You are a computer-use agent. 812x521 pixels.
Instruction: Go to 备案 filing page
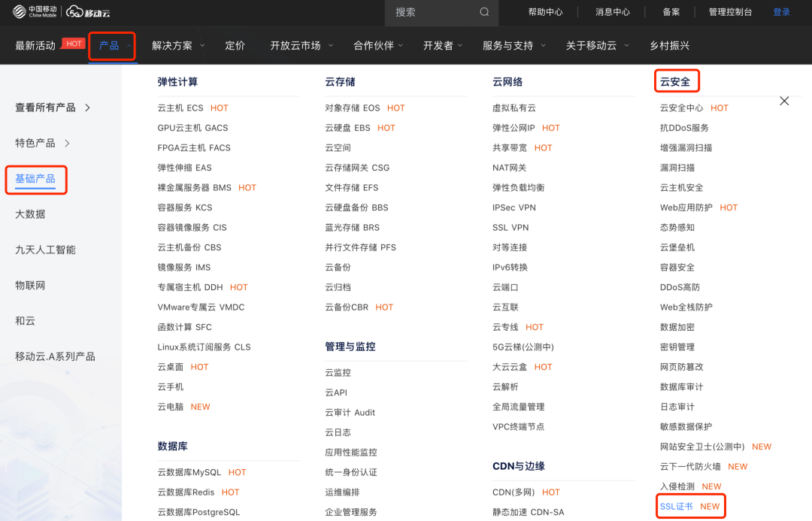[671, 12]
